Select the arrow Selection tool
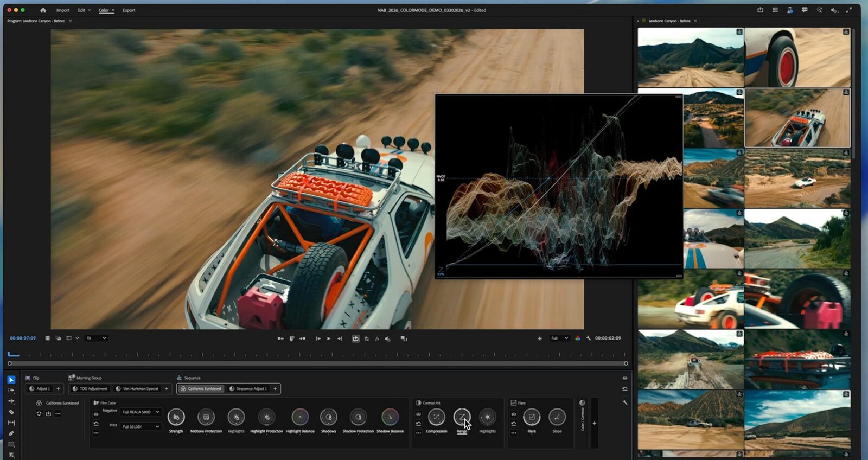868x460 pixels. (11, 380)
